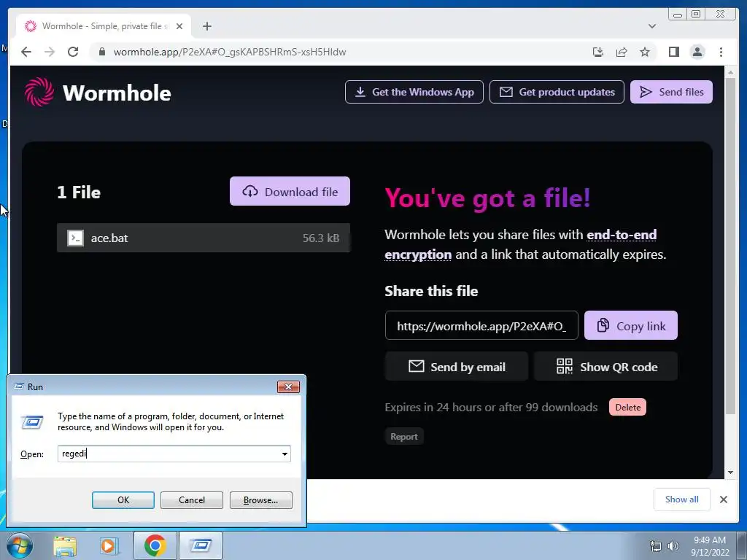Click Show all downloads button

[x=682, y=499]
